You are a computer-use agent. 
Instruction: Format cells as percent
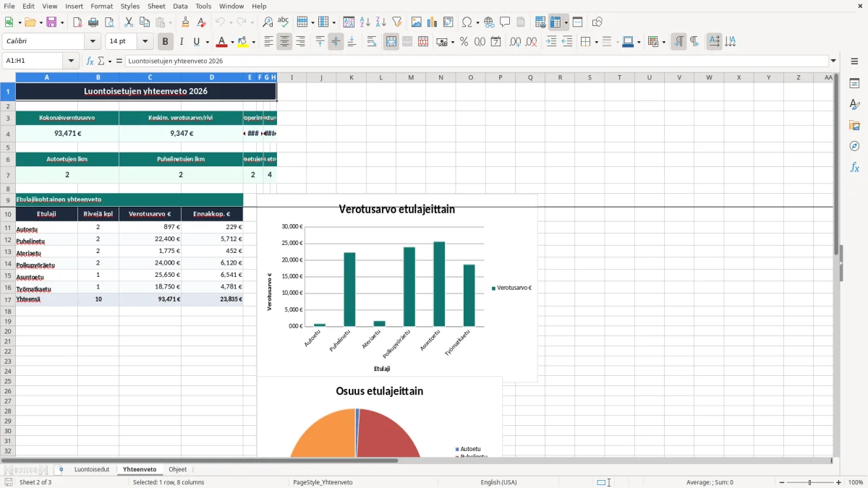click(x=464, y=42)
